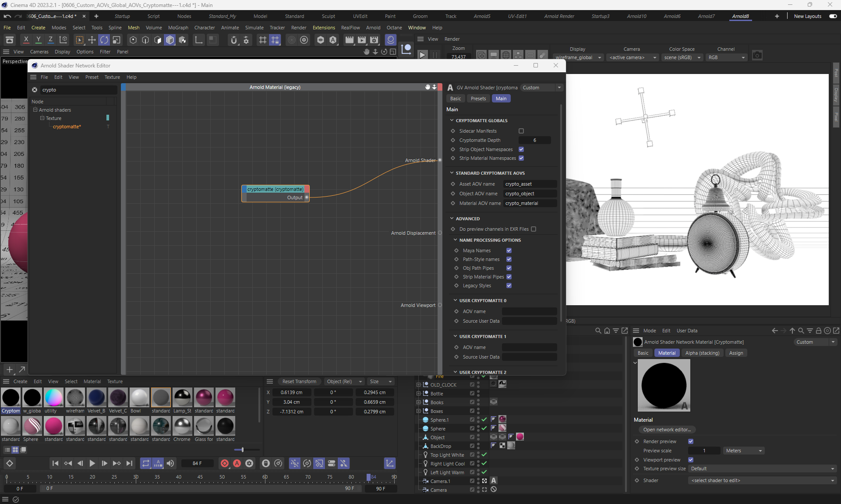Select the Rotate tool in toolbar

104,40
